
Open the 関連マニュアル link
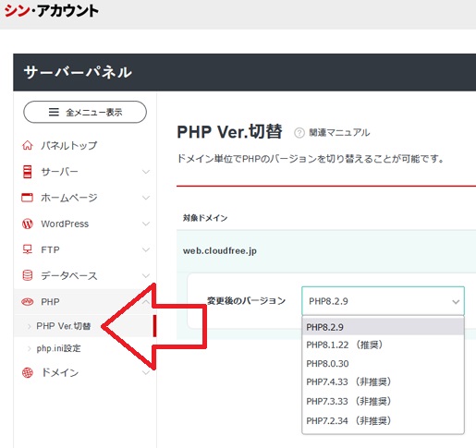point(339,133)
